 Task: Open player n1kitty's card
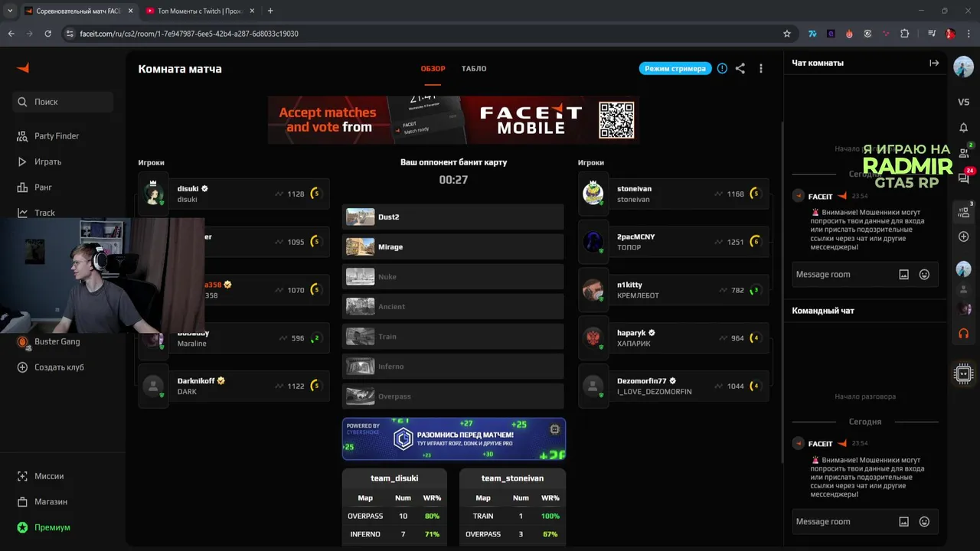[674, 290]
